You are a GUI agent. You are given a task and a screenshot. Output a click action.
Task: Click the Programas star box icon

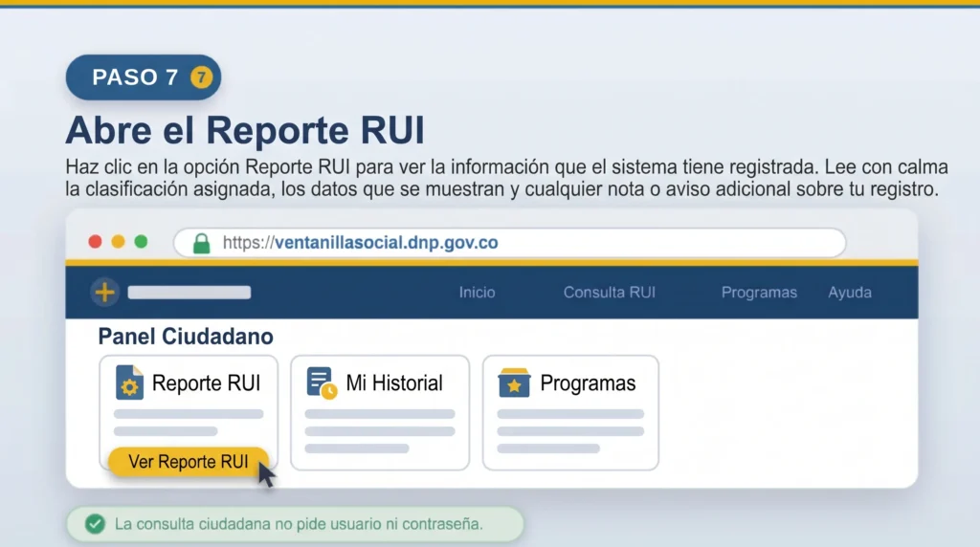coord(514,383)
